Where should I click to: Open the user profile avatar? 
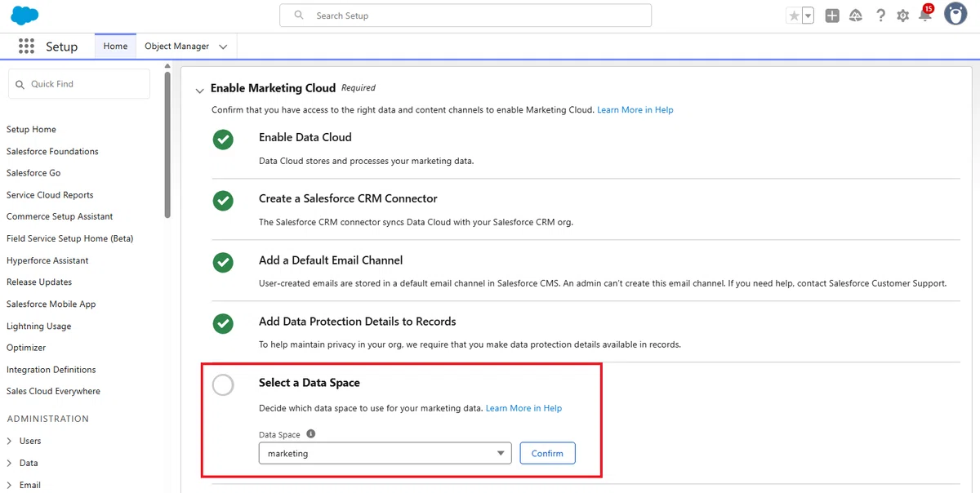[x=955, y=14]
